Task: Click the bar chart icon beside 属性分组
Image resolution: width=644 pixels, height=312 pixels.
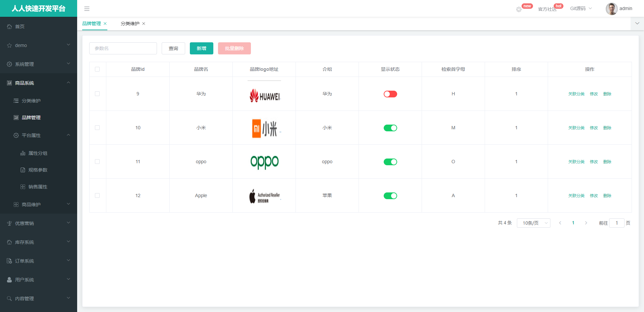Action: pyautogui.click(x=23, y=153)
